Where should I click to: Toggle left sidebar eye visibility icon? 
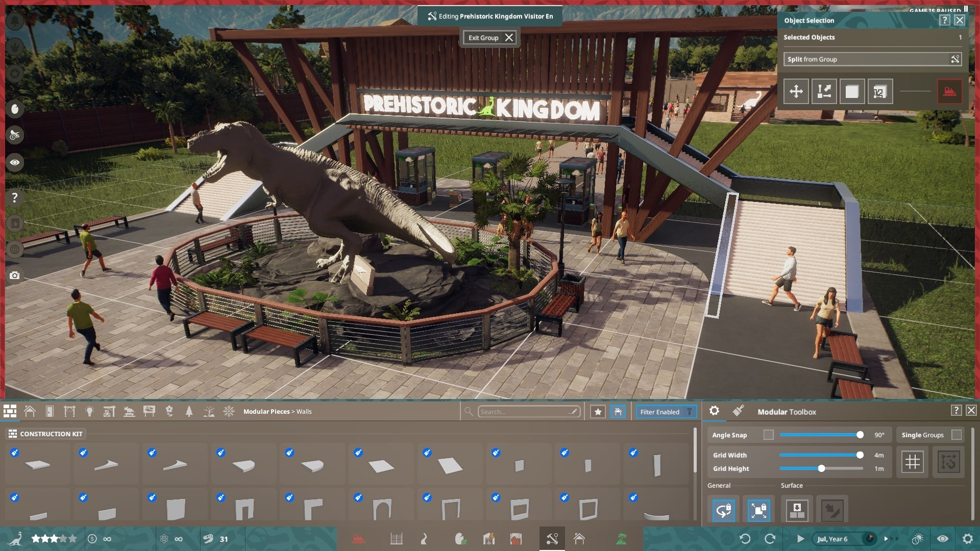(15, 162)
